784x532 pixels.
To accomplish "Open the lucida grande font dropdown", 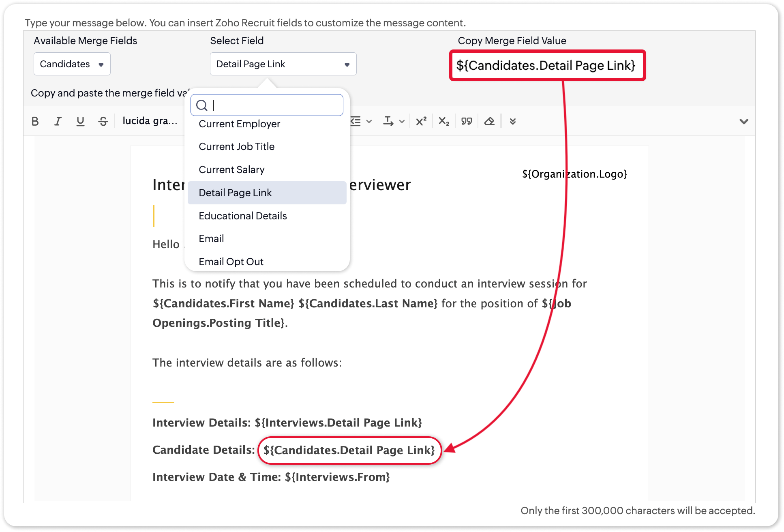I will pyautogui.click(x=150, y=121).
